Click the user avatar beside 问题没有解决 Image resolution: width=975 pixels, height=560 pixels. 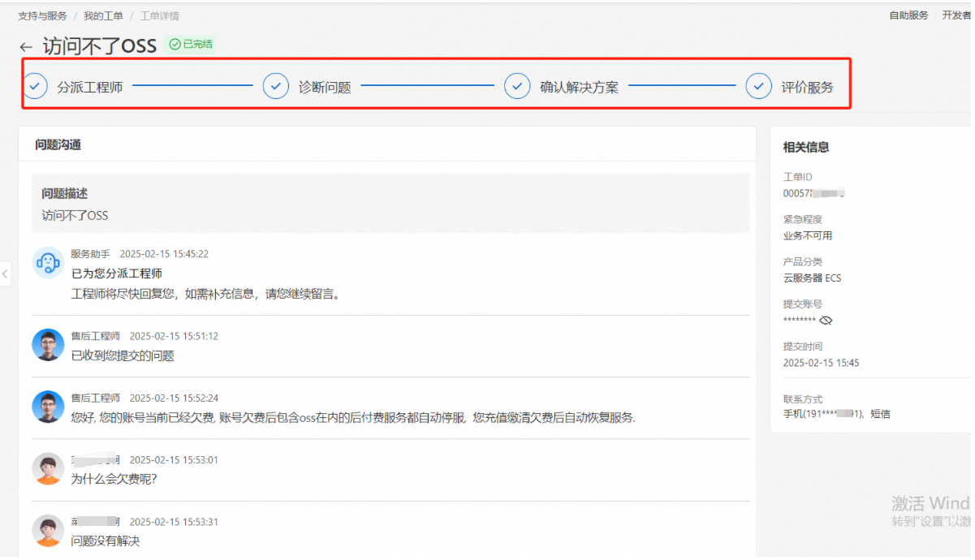[48, 530]
